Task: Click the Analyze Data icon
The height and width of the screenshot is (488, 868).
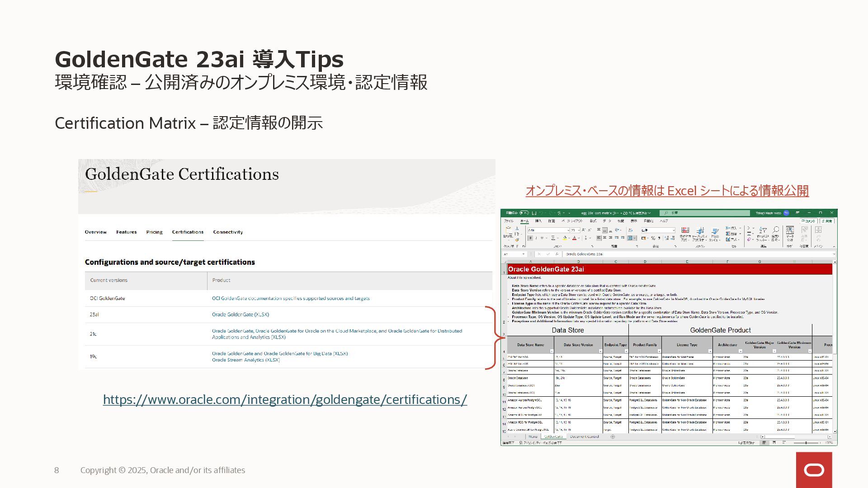Action: 790,230
